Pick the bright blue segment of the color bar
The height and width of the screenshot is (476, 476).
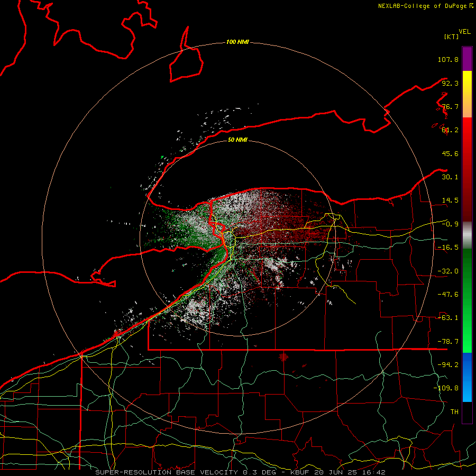467,377
